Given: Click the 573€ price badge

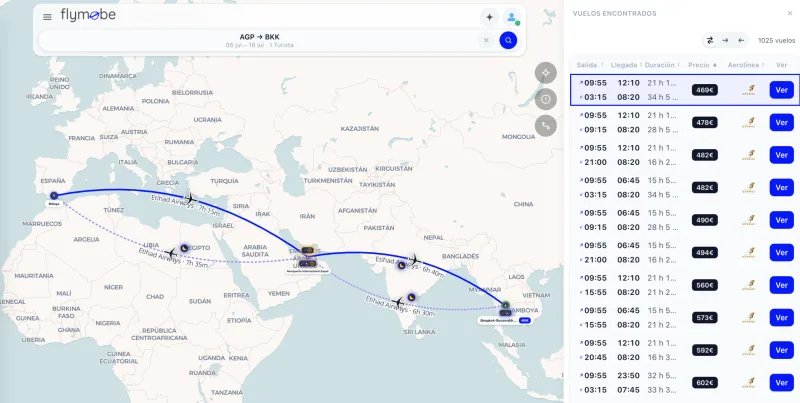Looking at the screenshot, I should [x=705, y=317].
